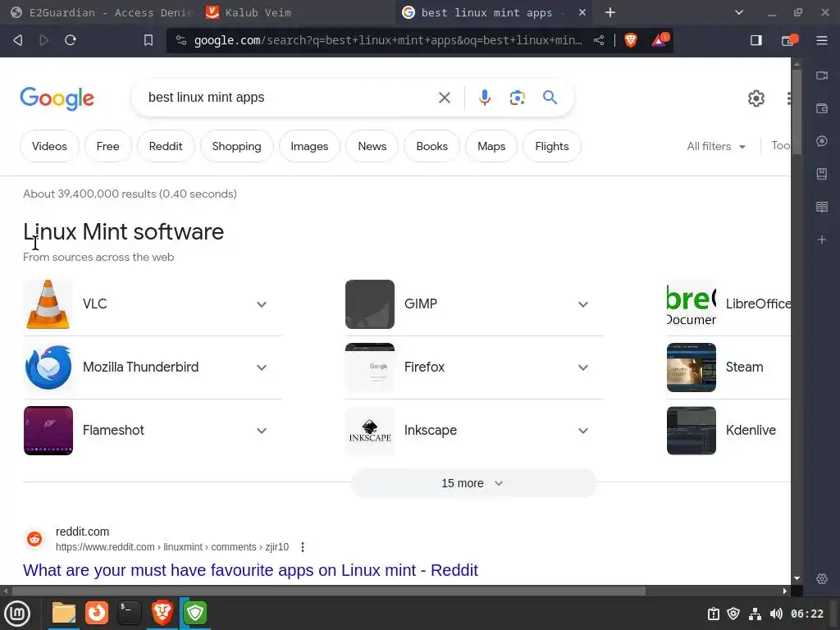840x630 pixels.
Task: Open the tab list dropdown arrow
Action: click(739, 12)
